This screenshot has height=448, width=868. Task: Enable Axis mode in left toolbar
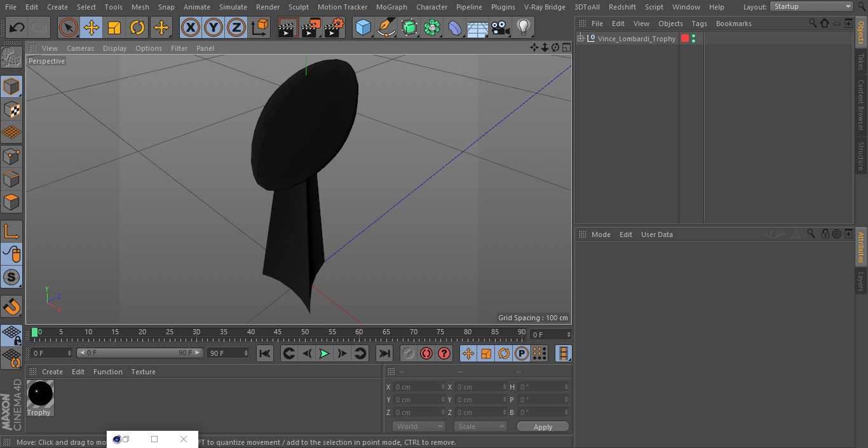[x=11, y=231]
